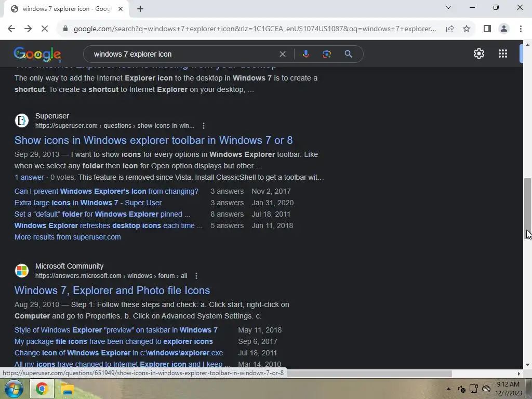Open more options for the Superuser result
This screenshot has height=399, width=532.
(204, 126)
